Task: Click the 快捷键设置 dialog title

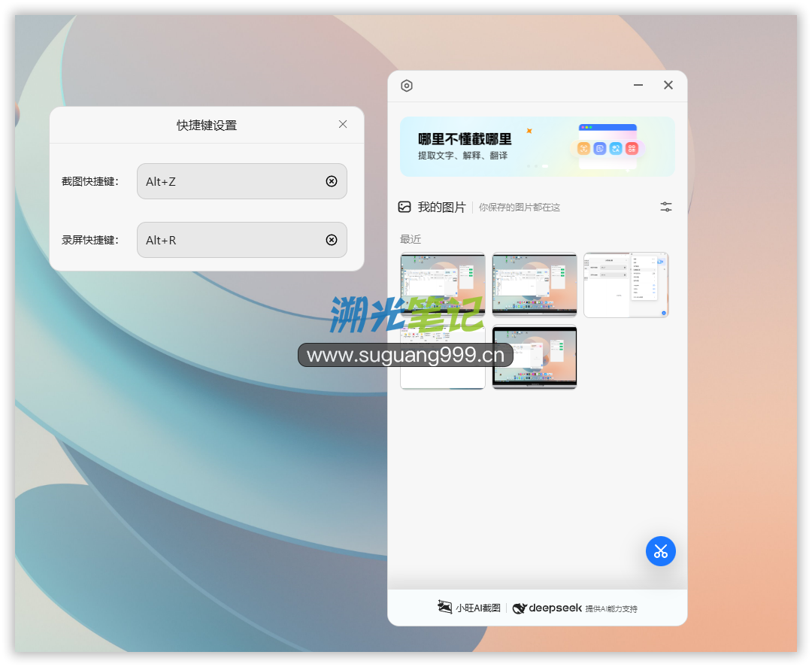Action: pos(207,125)
